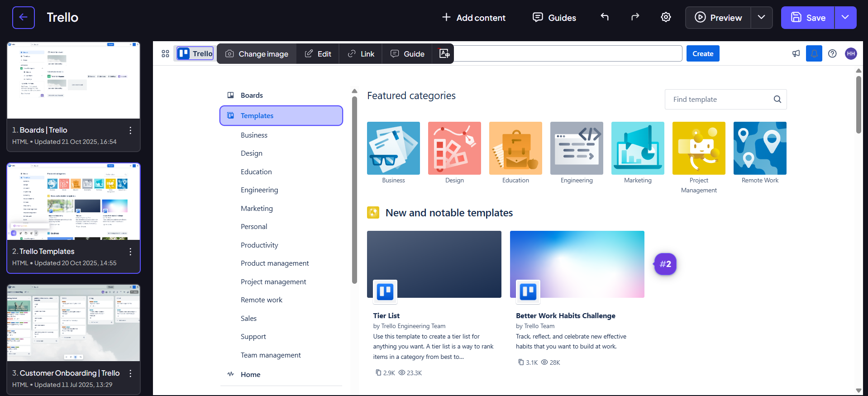Click the Save button

coord(808,18)
